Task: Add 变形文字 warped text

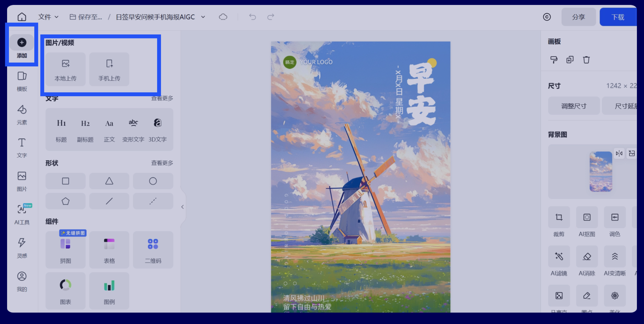Action: [x=133, y=130]
